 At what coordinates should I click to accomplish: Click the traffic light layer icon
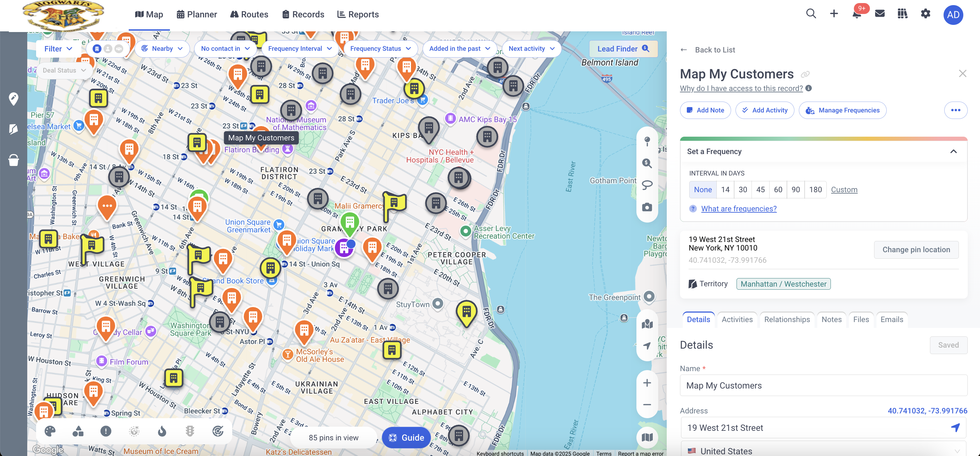190,431
